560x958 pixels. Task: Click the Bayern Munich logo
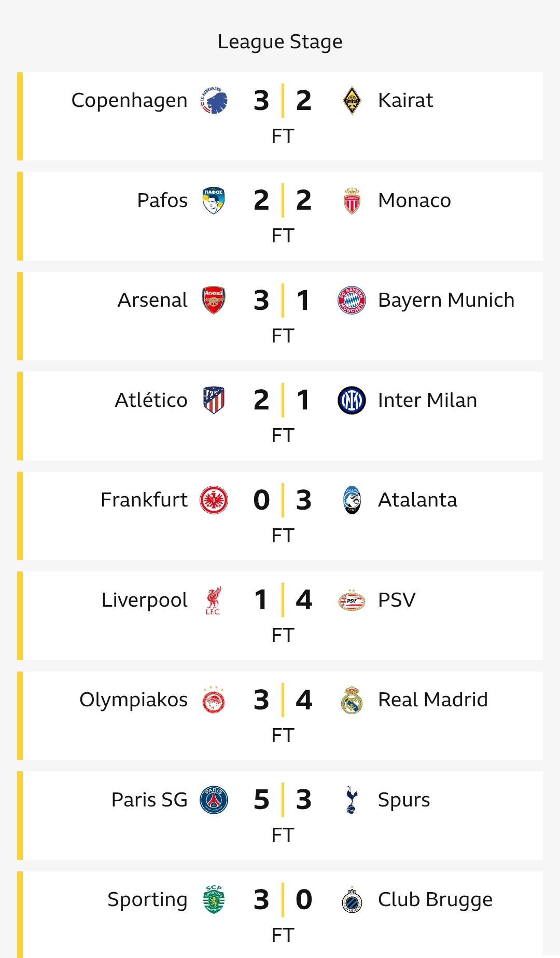pyautogui.click(x=352, y=300)
